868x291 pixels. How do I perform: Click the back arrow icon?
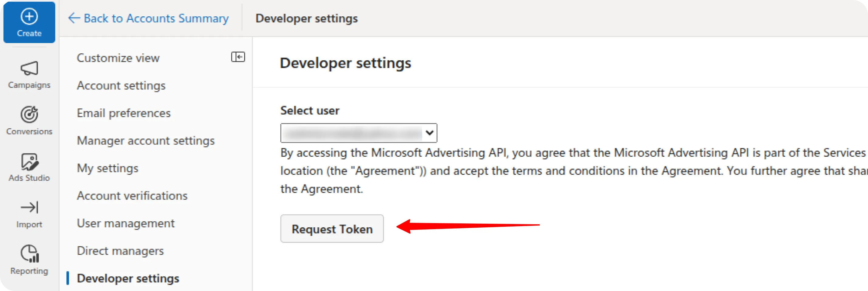click(x=73, y=18)
